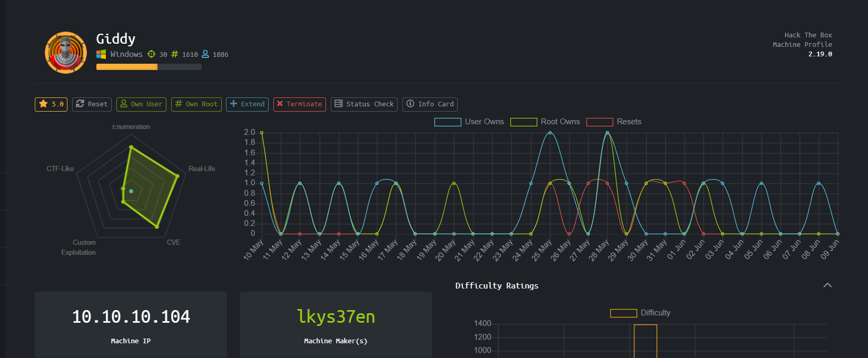Image resolution: width=868 pixels, height=358 pixels.
Task: Toggle the Root Owns legend swatch
Action: pos(524,122)
